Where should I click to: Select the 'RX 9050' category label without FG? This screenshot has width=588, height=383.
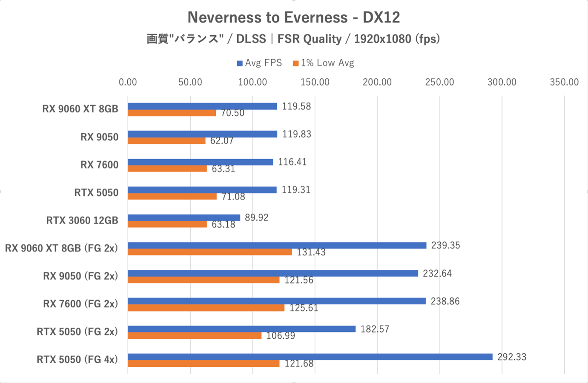click(99, 137)
